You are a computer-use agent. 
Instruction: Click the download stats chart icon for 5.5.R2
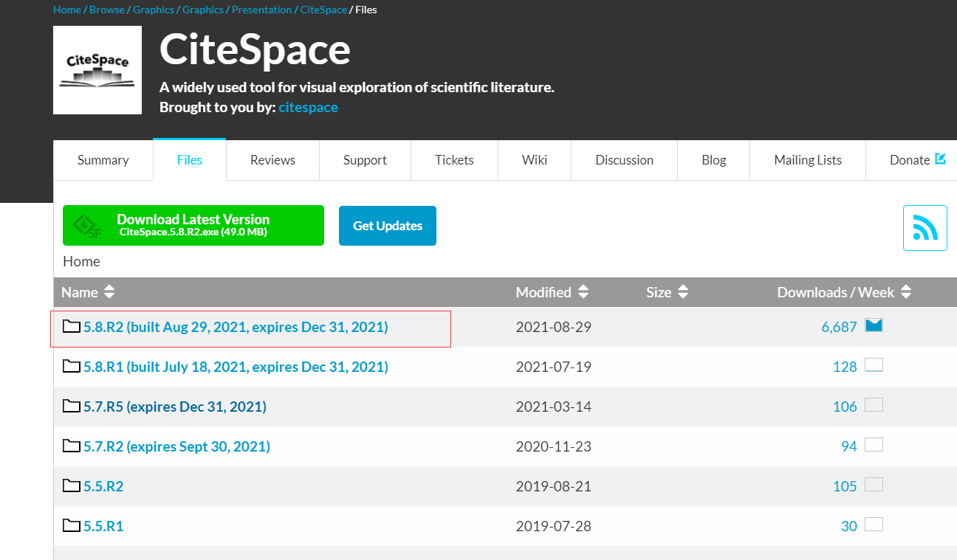pos(874,485)
